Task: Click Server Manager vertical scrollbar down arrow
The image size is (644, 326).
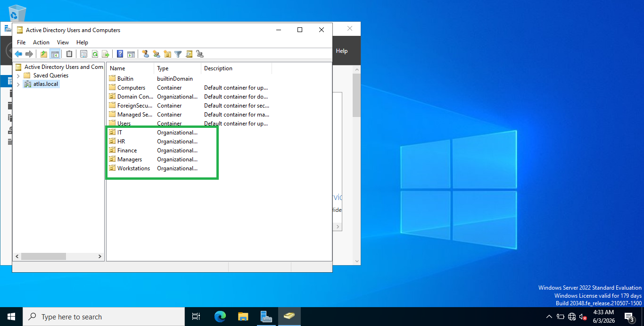Action: click(357, 261)
